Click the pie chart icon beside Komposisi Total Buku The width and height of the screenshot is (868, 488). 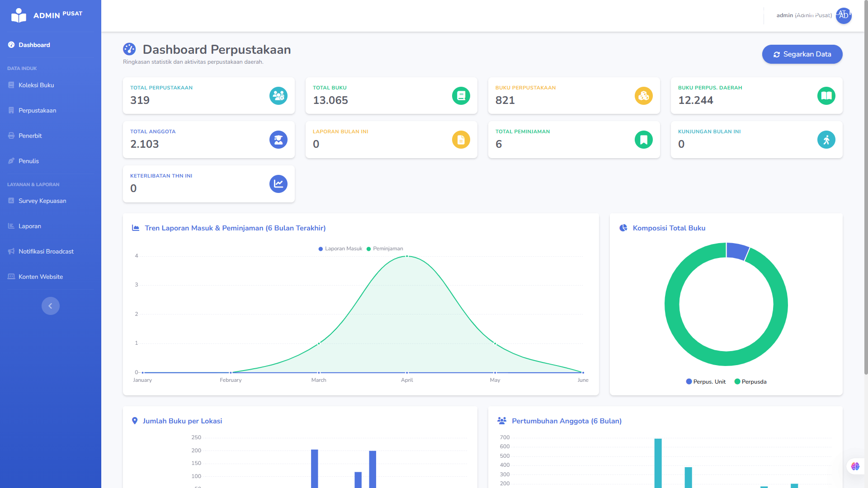click(x=623, y=228)
